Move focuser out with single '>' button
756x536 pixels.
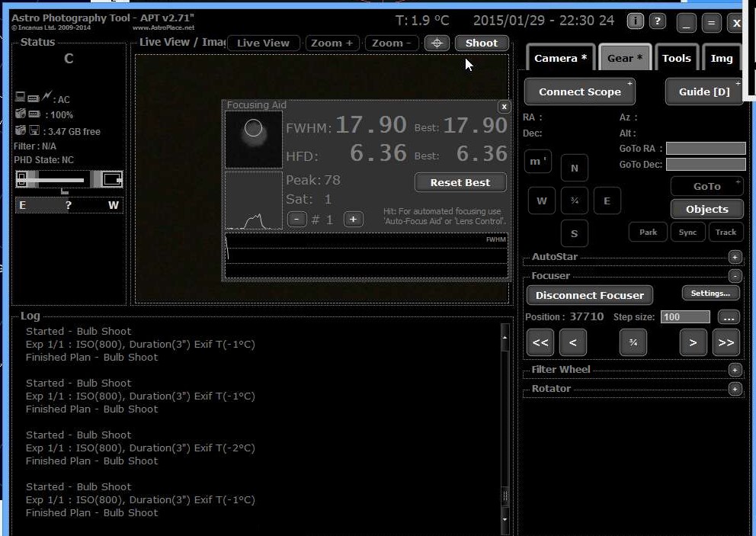pyautogui.click(x=693, y=342)
